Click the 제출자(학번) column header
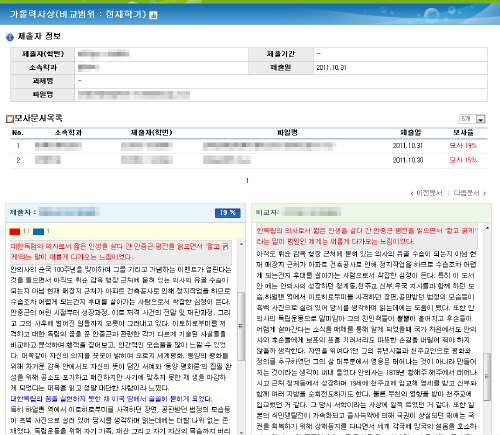 pos(151,133)
